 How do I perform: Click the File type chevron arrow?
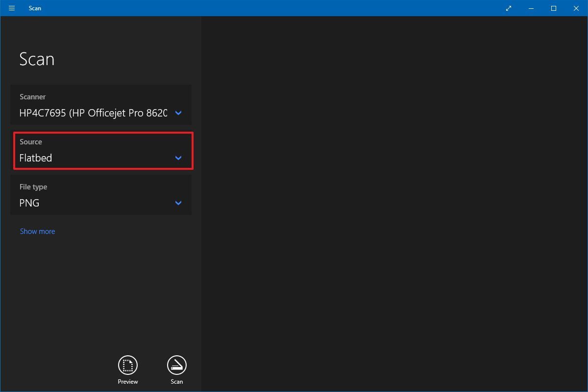pyautogui.click(x=178, y=203)
